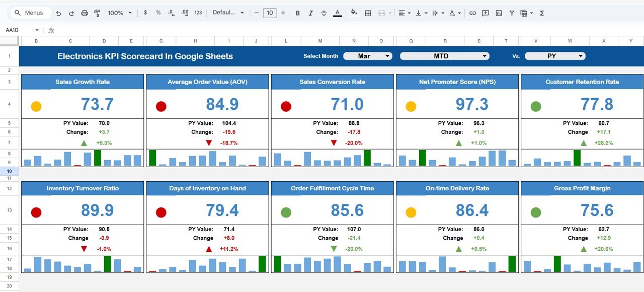This screenshot has width=644, height=292.
Task: Open the Select Month dropdown showing Mar
Action: (x=368, y=56)
